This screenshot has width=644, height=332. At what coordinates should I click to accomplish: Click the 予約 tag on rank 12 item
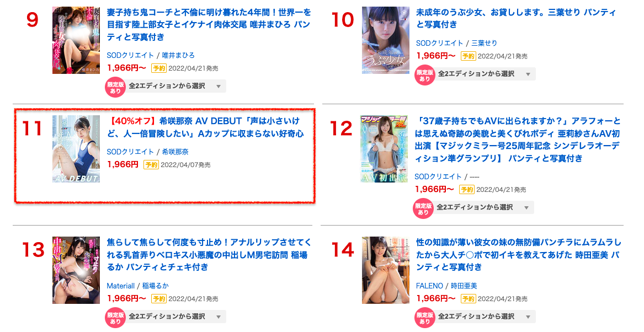[467, 190]
